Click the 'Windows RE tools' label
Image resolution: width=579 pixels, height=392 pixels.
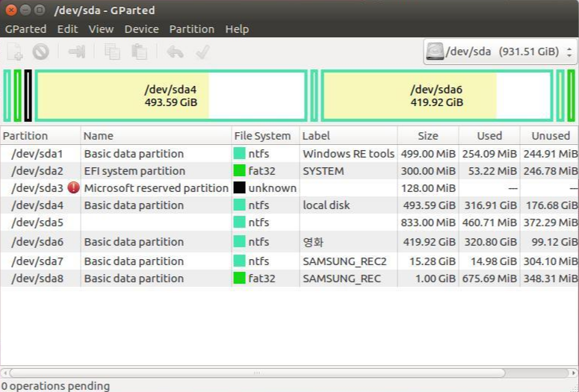click(x=349, y=154)
